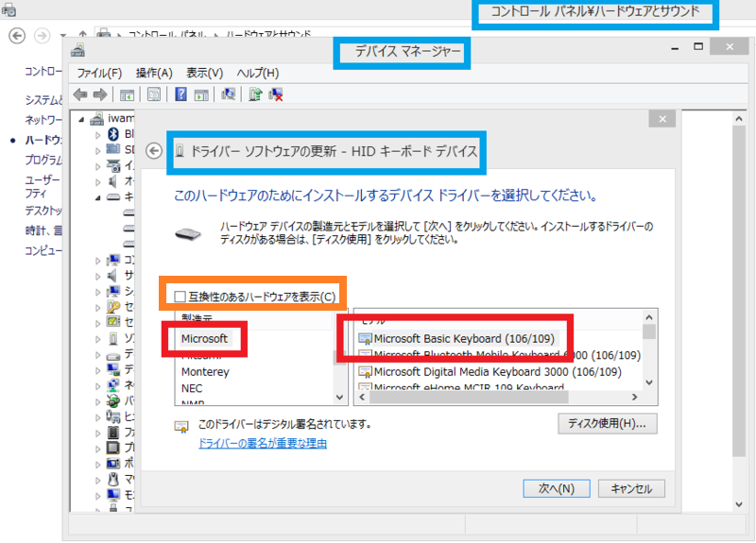The image size is (756, 543).
Task: Collapse the iwam computer root node
Action: [x=81, y=119]
